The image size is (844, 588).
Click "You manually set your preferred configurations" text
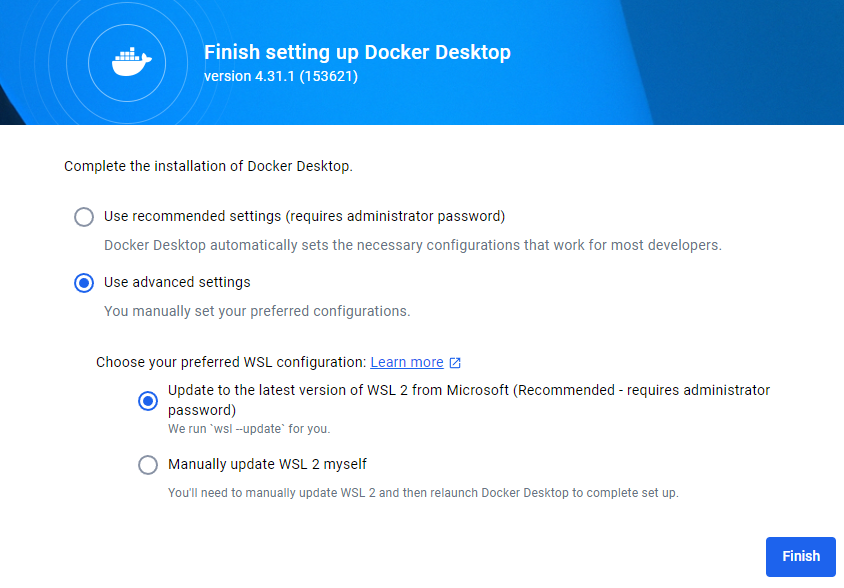click(257, 311)
